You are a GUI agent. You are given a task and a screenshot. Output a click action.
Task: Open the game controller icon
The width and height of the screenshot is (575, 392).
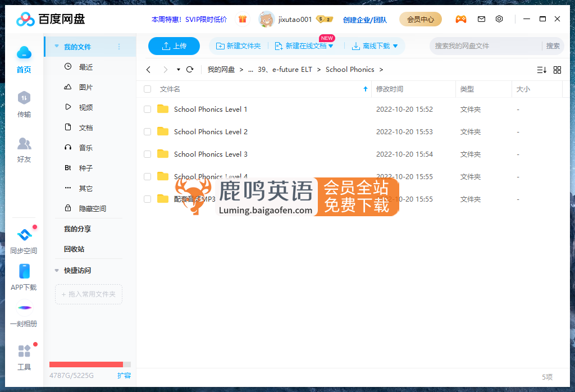pyautogui.click(x=461, y=19)
